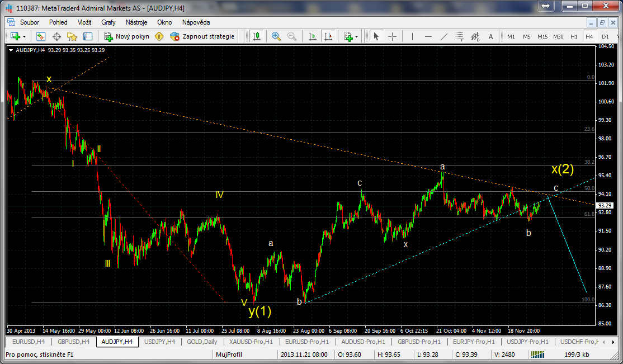This screenshot has height=364, width=623.
Task: Click the MetaTrader title bar app icon
Action: [x=9, y=8]
